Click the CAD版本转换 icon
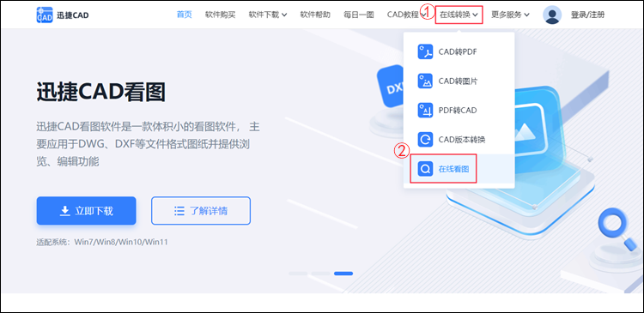Viewport: 644px width, 313px height. [x=425, y=140]
